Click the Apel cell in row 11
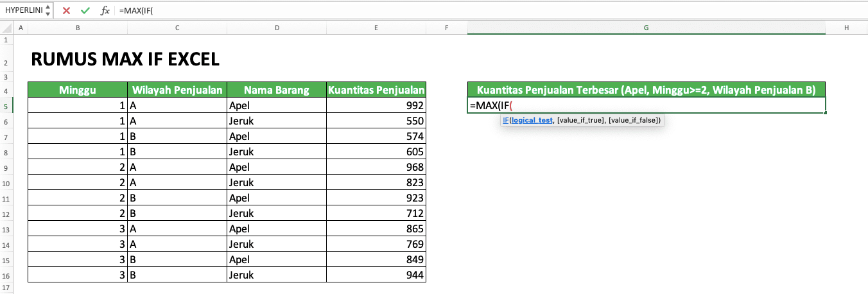 click(276, 198)
